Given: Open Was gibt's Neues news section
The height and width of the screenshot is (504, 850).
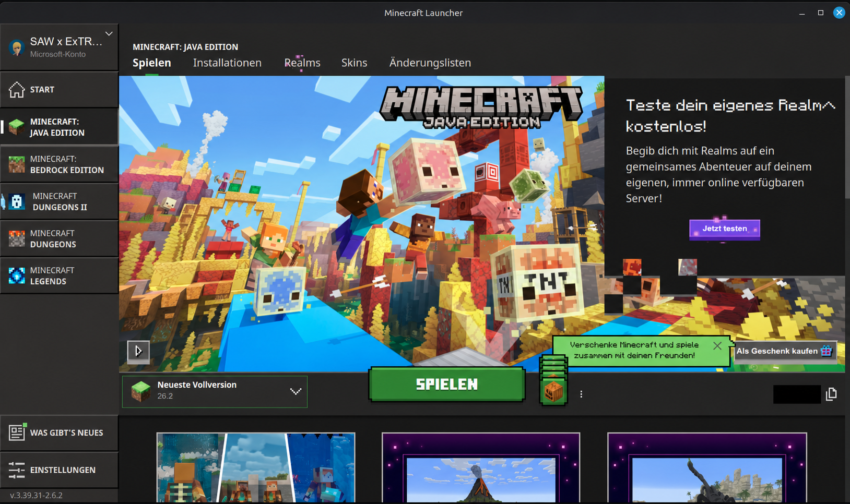Looking at the screenshot, I should point(59,433).
